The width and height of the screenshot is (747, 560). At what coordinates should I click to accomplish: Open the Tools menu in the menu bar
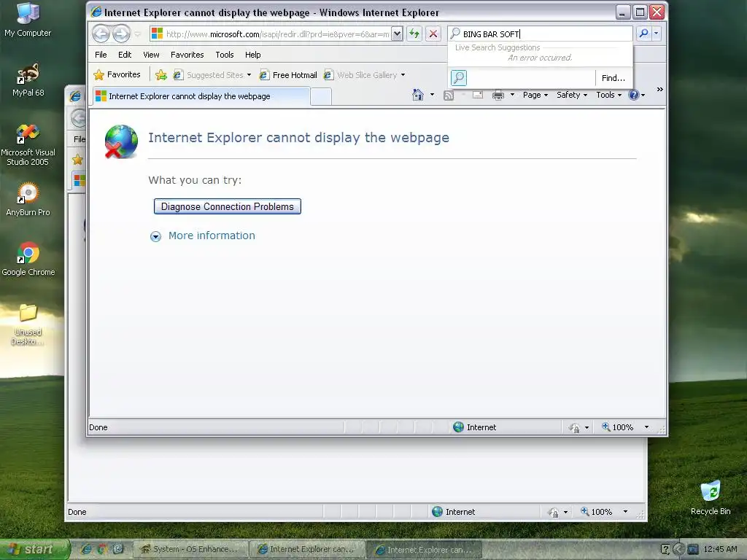tap(225, 55)
